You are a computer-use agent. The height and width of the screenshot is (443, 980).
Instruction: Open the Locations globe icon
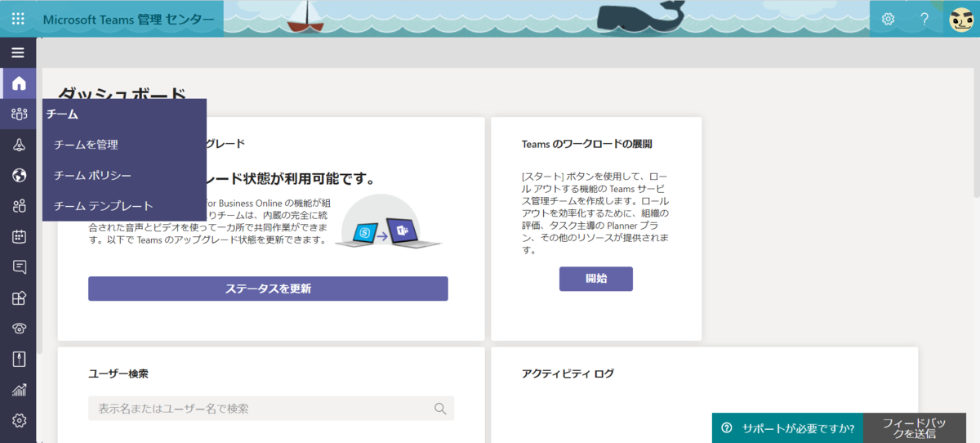pyautogui.click(x=19, y=175)
